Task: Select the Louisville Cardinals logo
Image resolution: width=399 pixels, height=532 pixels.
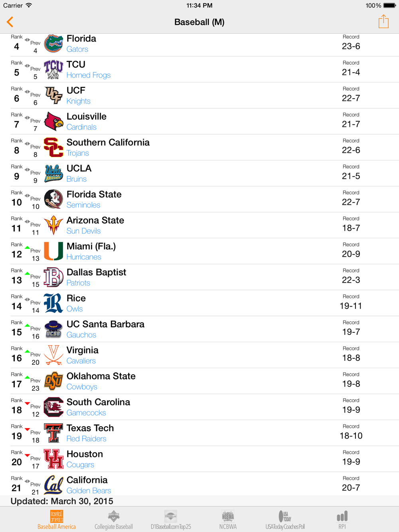Action: coord(53,121)
